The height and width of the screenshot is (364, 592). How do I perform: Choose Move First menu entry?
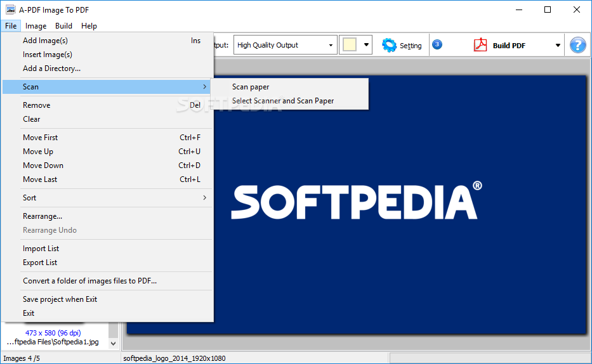point(107,138)
